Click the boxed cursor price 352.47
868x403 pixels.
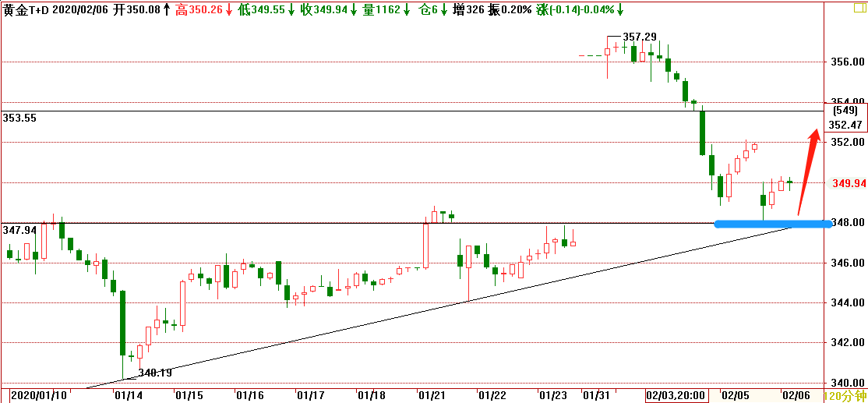[x=846, y=125]
